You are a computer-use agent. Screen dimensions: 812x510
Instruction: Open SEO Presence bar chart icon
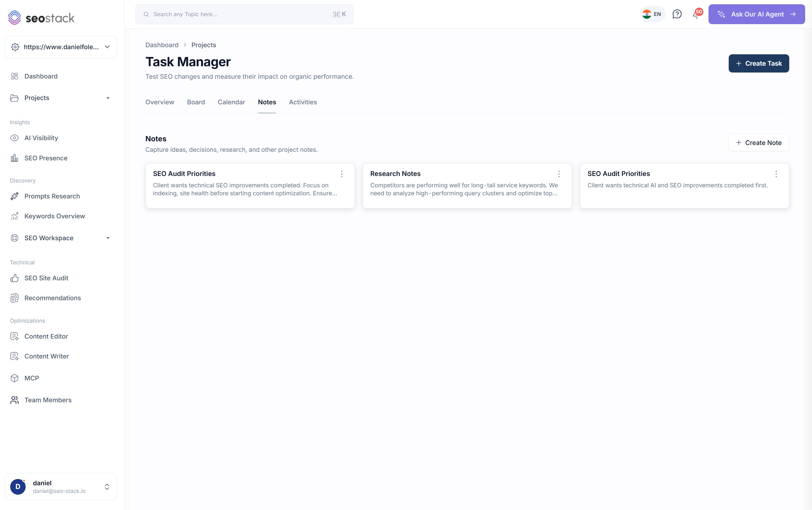pyautogui.click(x=14, y=158)
